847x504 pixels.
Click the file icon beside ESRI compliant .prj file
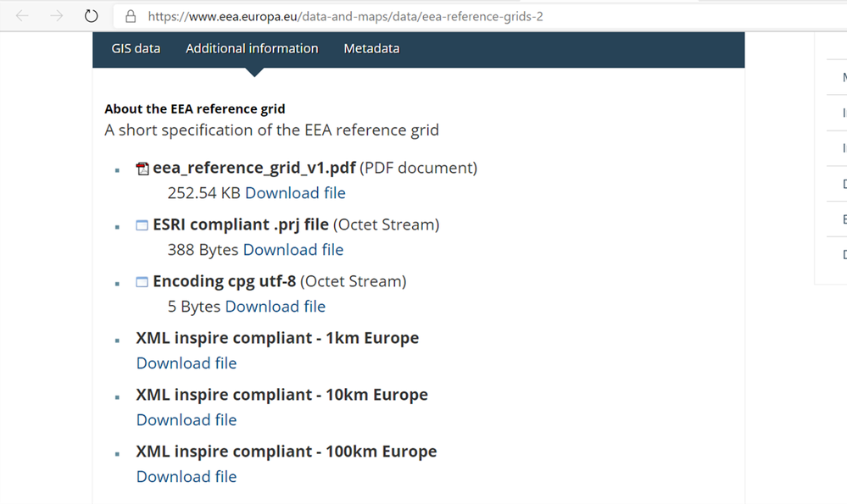pyautogui.click(x=142, y=224)
